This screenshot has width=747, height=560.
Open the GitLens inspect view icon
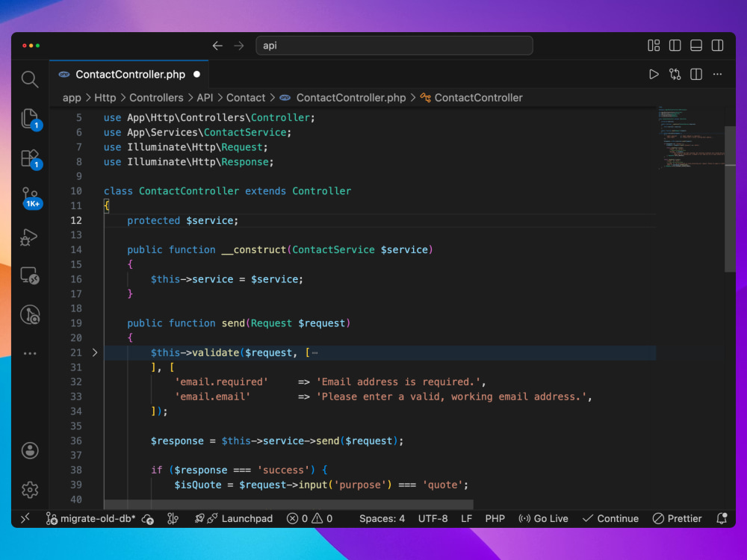click(x=30, y=315)
